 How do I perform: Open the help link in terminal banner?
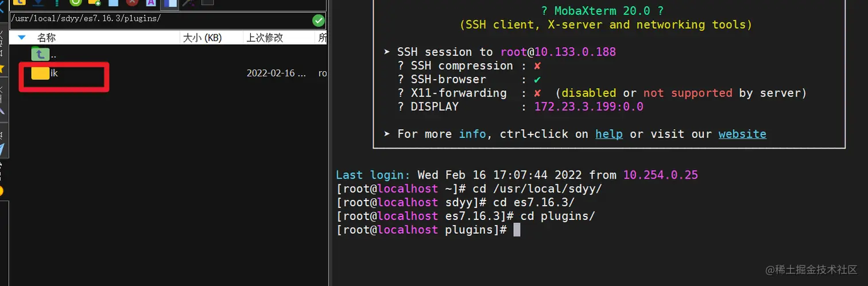(x=609, y=134)
